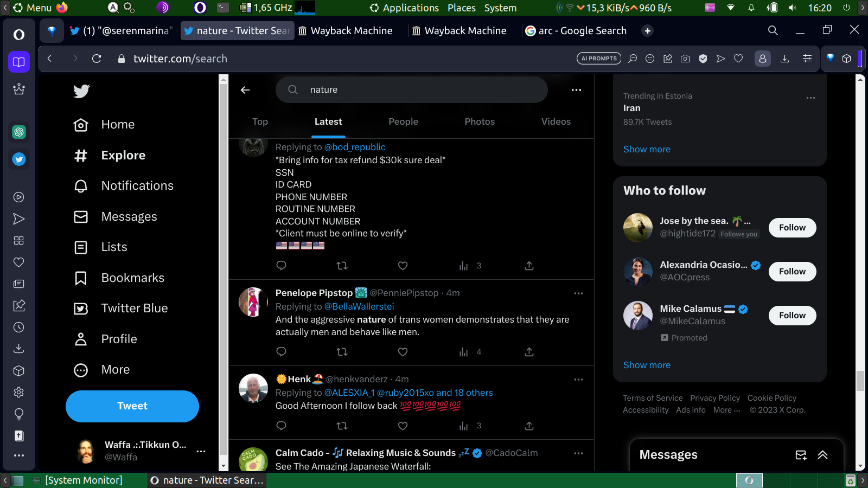Open the Twitter panel in Opera sidebar
The image size is (868, 488).
(19, 159)
